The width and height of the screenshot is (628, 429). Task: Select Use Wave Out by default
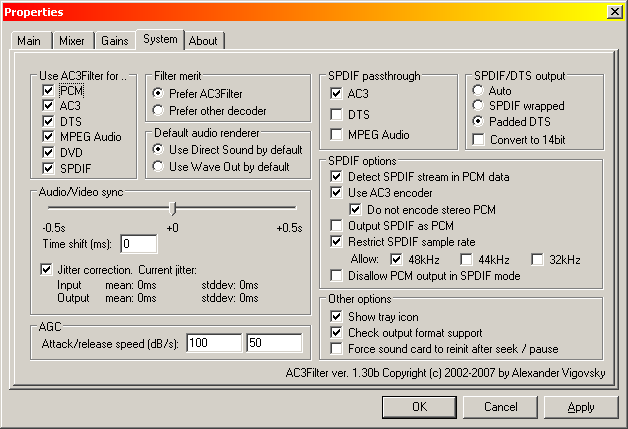tap(158, 166)
